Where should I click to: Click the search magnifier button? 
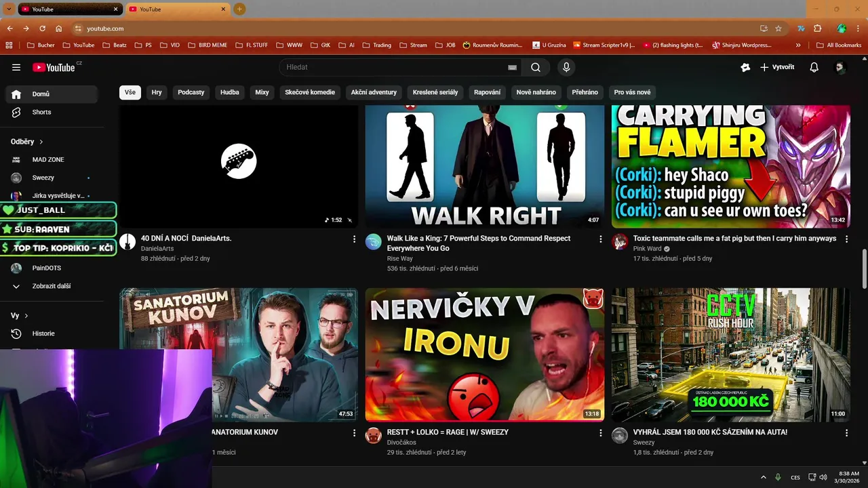(536, 67)
